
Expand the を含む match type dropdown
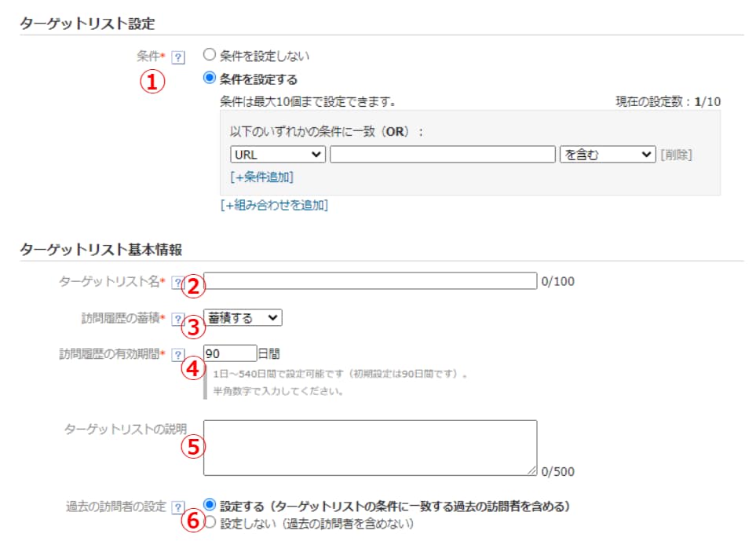(x=607, y=155)
